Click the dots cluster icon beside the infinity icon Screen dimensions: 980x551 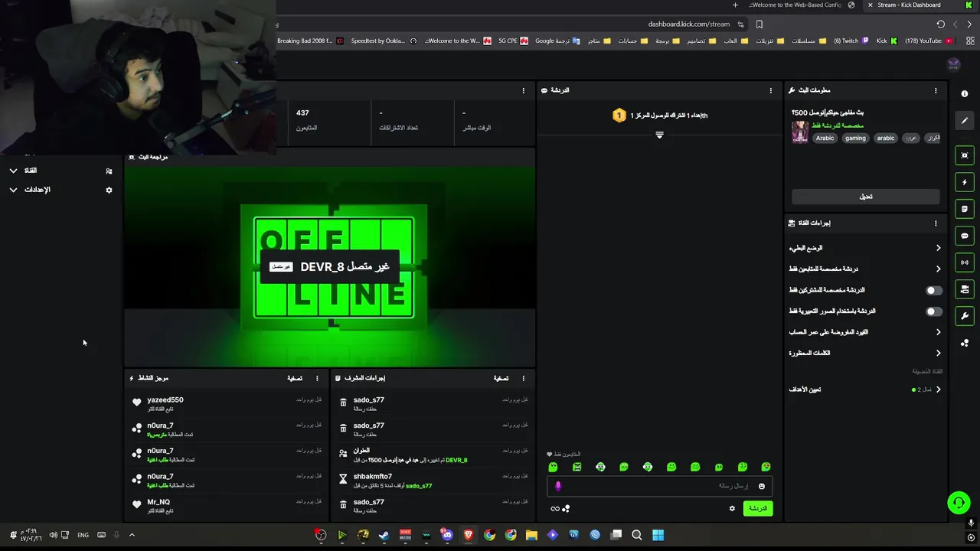pyautogui.click(x=567, y=508)
